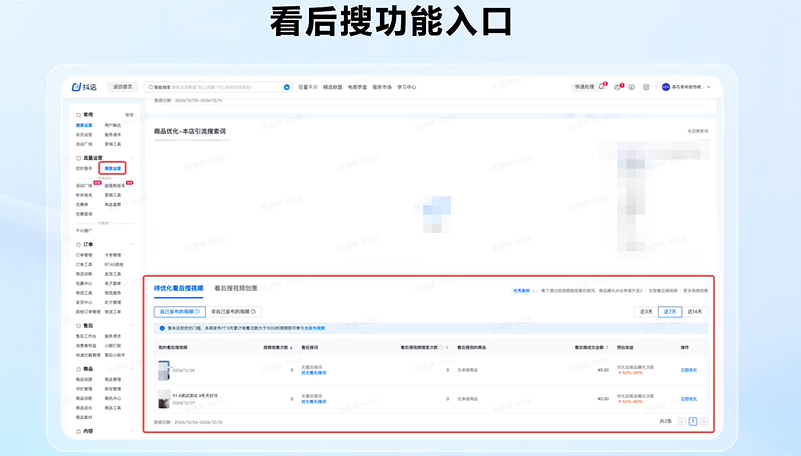
Task: Expand the shop account dropdown at top right
Action: pos(708,87)
